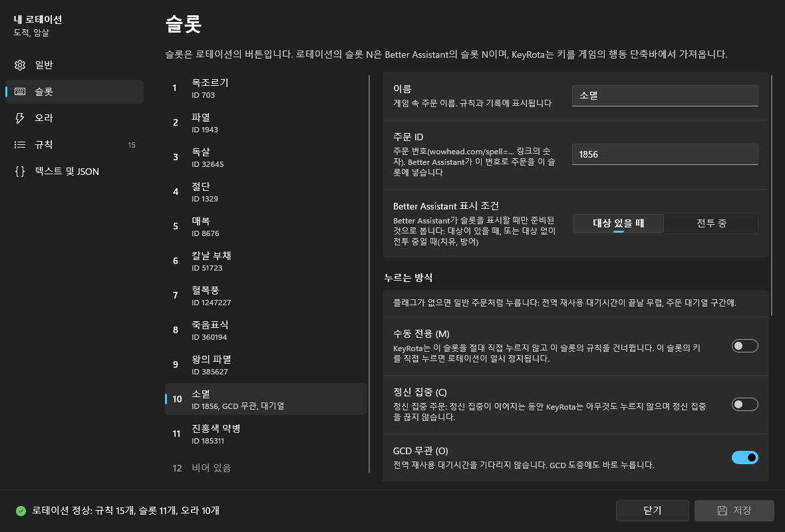Click the slot details panel scrollbar
This screenshot has width=785, height=532.
pos(772,196)
